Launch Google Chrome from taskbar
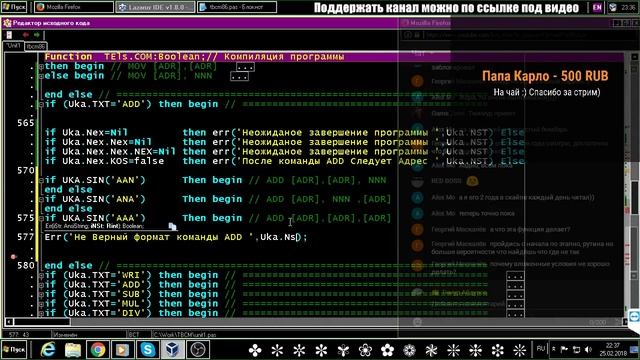640x360 pixels. (x=98, y=350)
